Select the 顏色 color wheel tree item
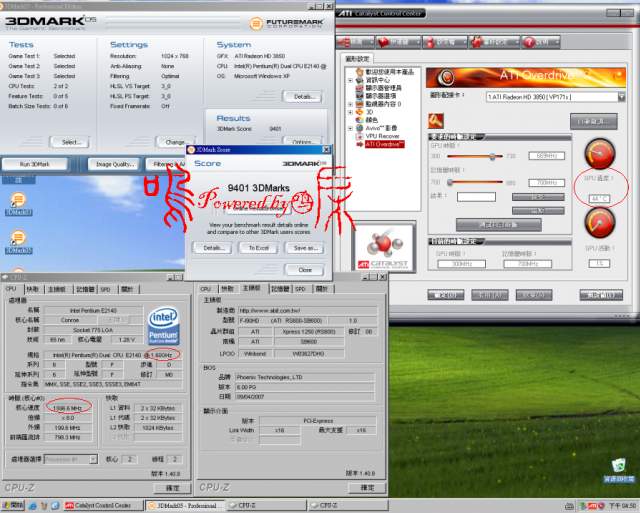The width and height of the screenshot is (640, 513). (367, 120)
